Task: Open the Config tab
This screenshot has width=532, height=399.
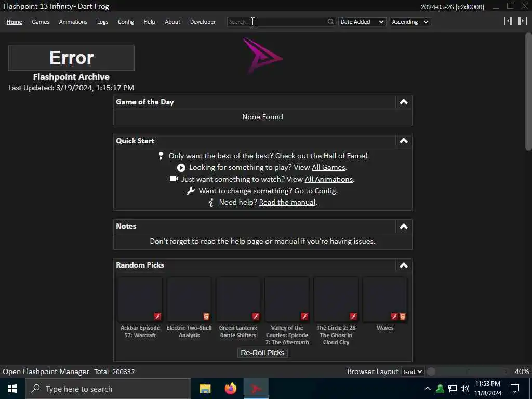Action: click(126, 22)
